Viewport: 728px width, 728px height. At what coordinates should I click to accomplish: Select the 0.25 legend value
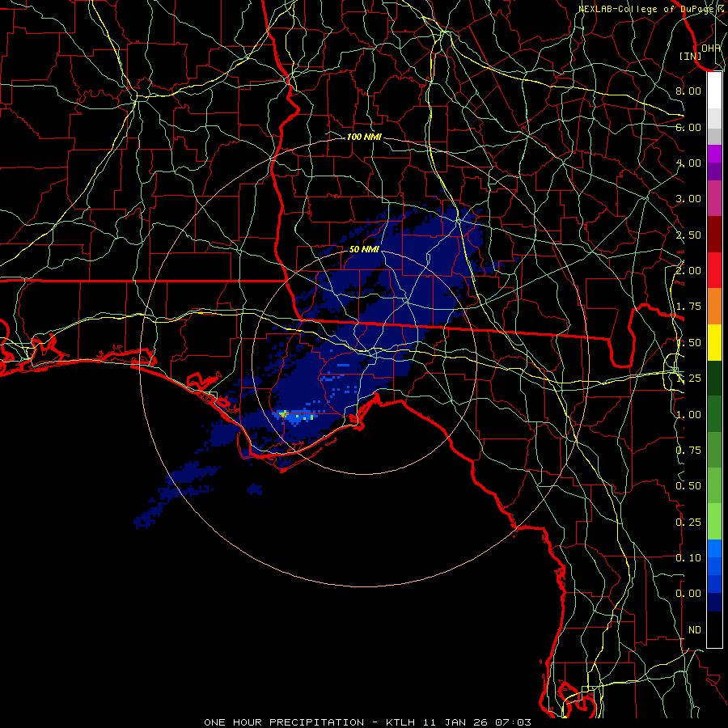688,523
